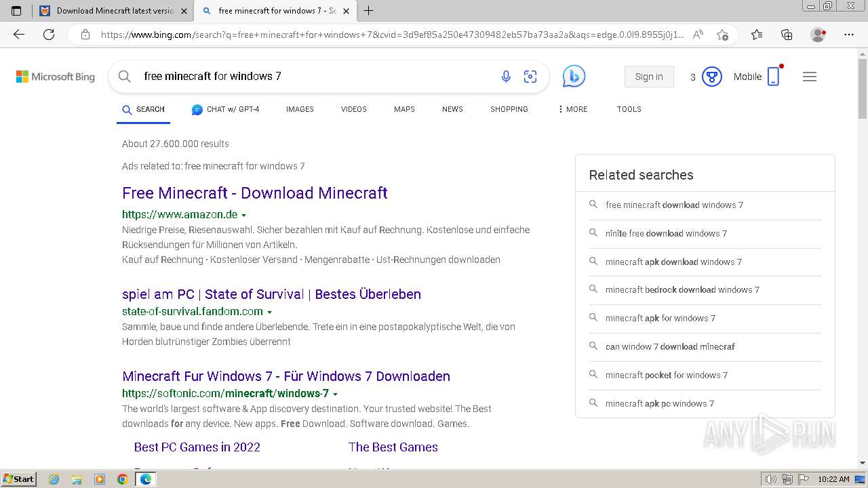This screenshot has height=488, width=868.
Task: Open tab actions menu icon
Action: [16, 11]
